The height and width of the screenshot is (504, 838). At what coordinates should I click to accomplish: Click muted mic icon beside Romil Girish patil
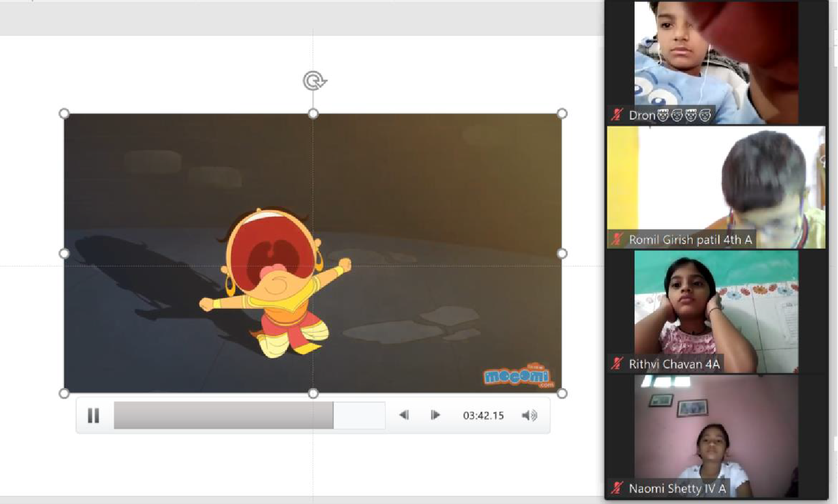(617, 239)
